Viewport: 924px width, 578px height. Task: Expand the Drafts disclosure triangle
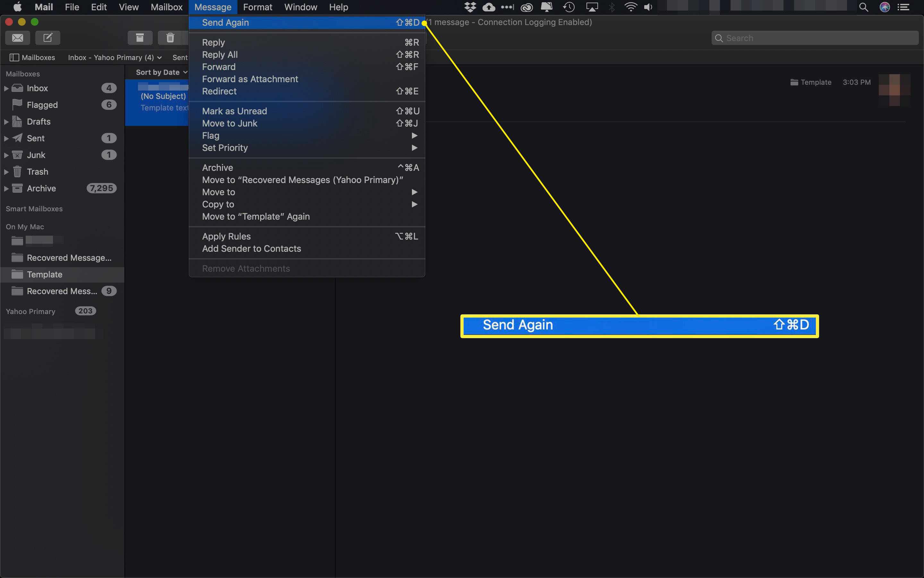tap(6, 122)
